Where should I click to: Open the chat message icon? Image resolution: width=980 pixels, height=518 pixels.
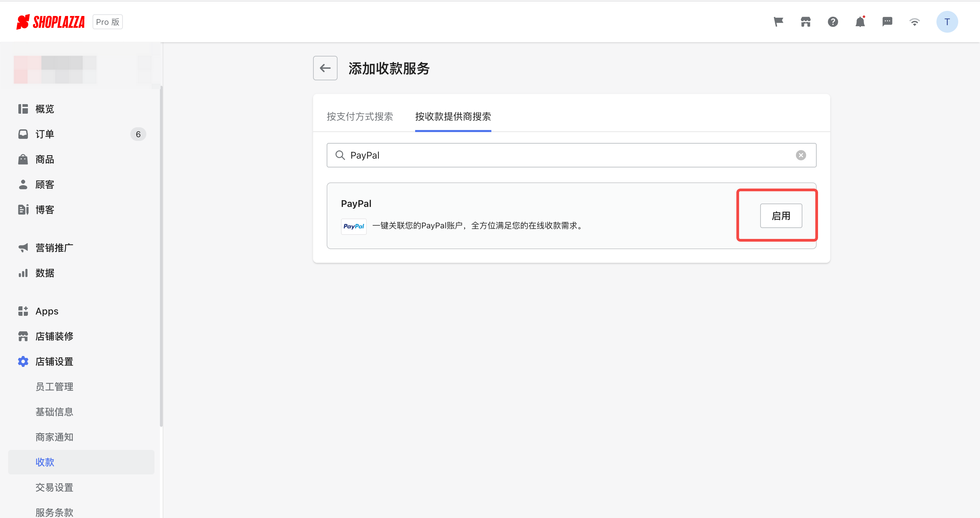(x=887, y=22)
